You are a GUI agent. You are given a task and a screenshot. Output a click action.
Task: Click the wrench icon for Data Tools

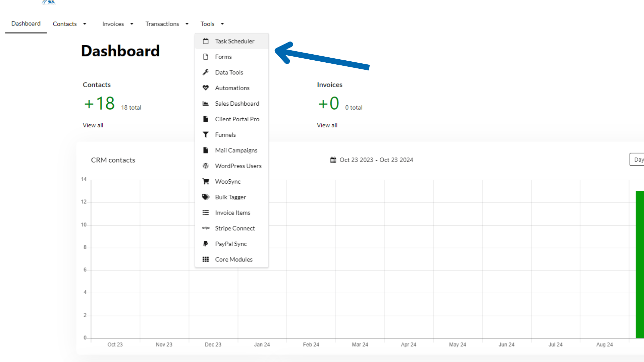[206, 72]
